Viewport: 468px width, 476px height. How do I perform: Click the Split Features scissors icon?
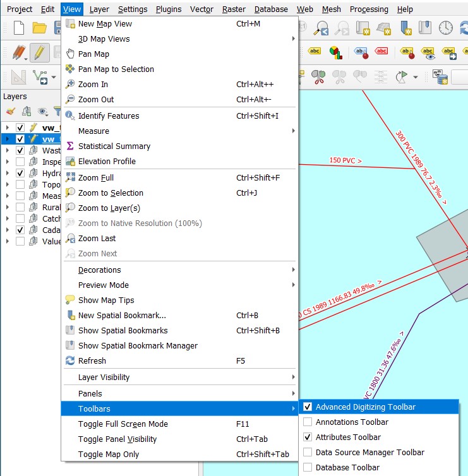[x=318, y=77]
